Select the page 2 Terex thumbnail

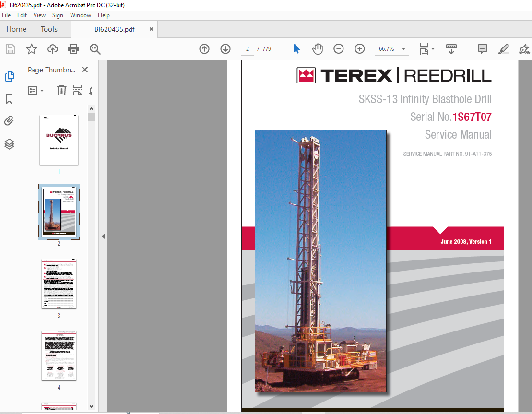tap(59, 212)
